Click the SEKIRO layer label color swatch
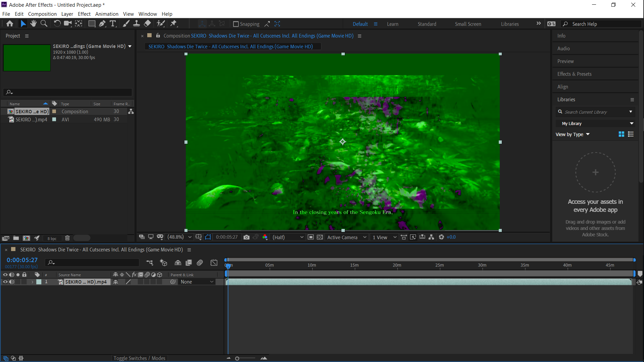The height and width of the screenshot is (362, 644). [39, 282]
